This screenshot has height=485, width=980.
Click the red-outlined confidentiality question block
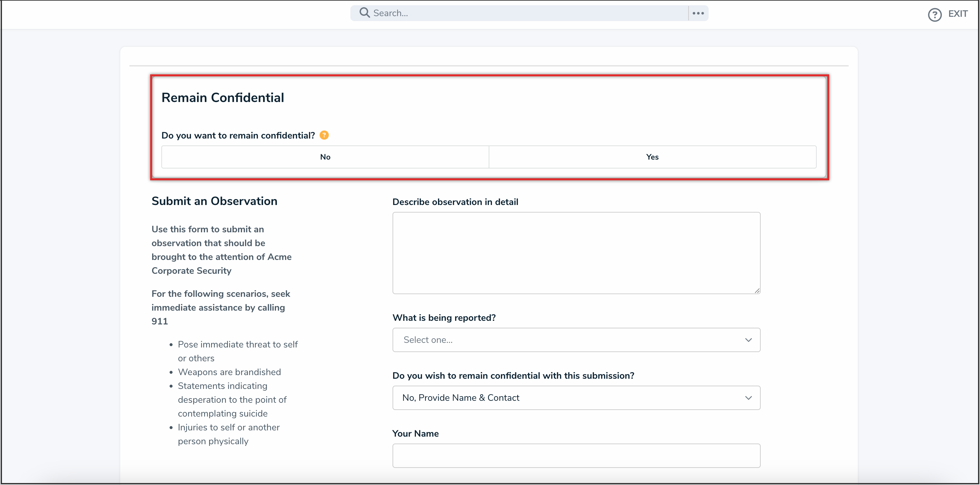click(490, 128)
